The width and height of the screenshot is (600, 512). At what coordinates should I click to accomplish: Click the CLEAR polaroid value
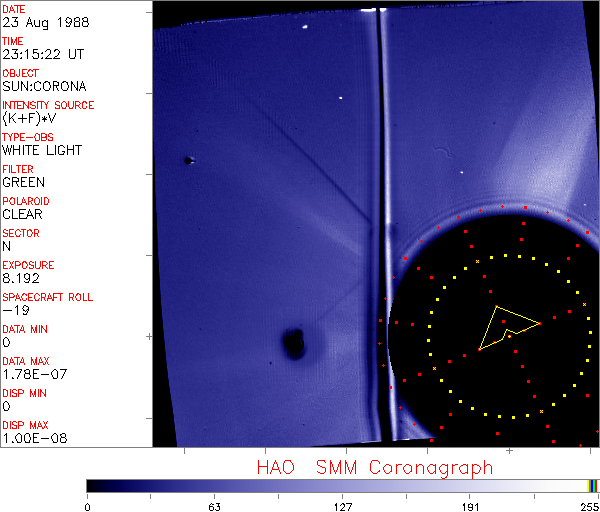[22, 214]
